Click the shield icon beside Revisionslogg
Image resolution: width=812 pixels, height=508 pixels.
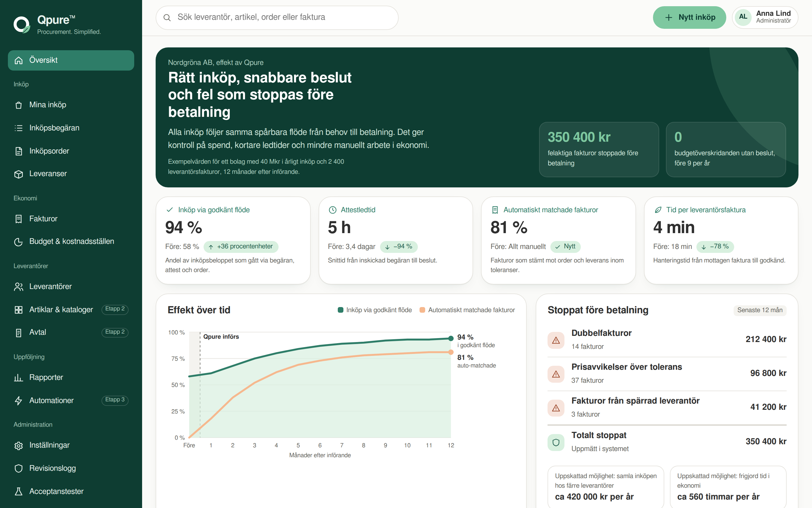coord(19,468)
